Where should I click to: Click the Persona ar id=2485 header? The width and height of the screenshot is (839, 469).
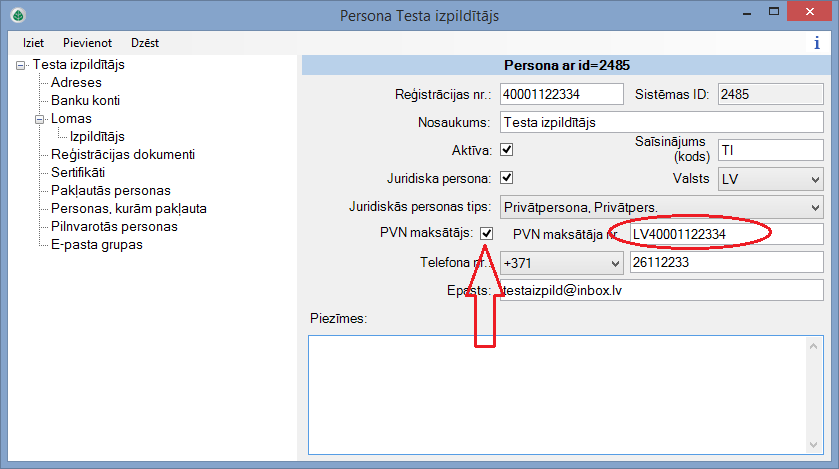567,65
